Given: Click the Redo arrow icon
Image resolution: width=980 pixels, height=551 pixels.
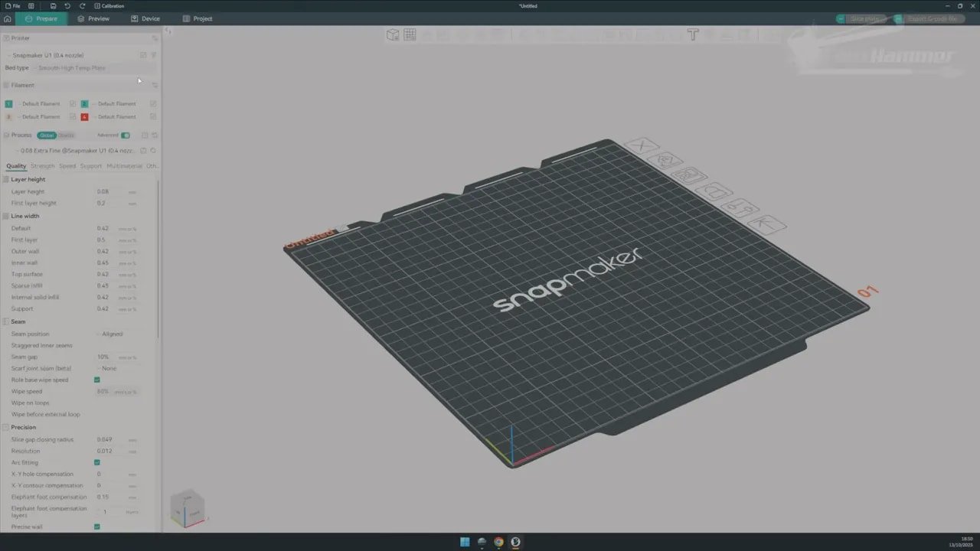Looking at the screenshot, I should (82, 5).
